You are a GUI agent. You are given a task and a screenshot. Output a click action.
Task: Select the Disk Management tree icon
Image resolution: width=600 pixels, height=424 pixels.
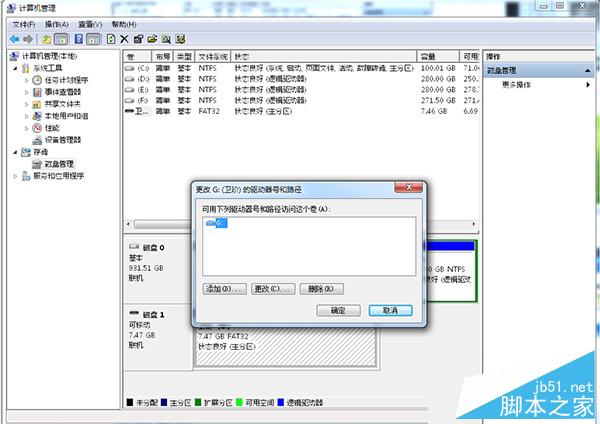(37, 164)
